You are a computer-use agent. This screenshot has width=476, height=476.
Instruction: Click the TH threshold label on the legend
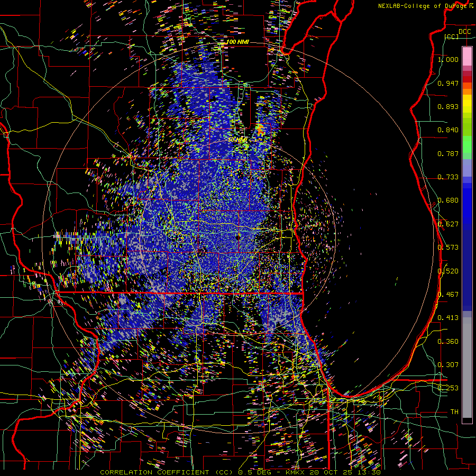pos(454,412)
